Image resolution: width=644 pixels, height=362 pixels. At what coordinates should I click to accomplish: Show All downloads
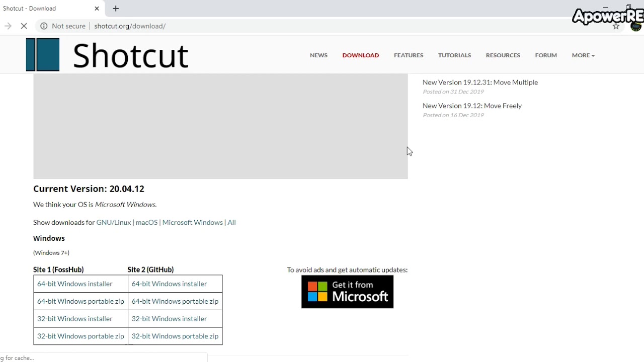pyautogui.click(x=231, y=222)
